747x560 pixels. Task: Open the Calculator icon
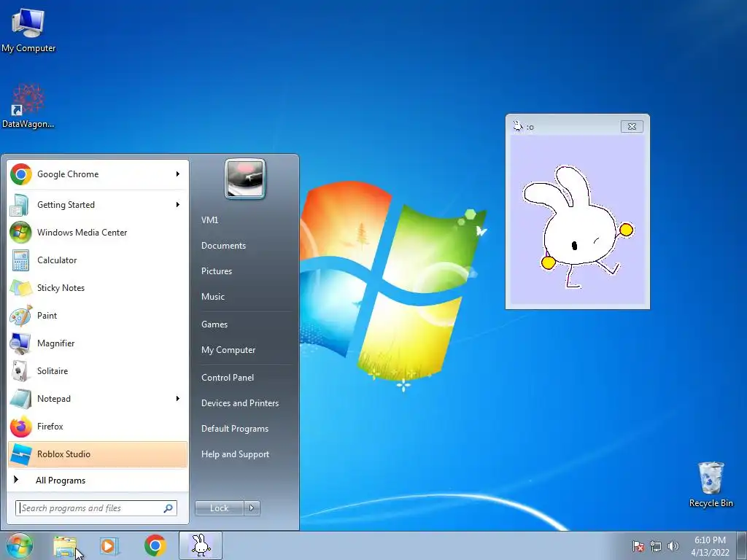[x=21, y=260]
